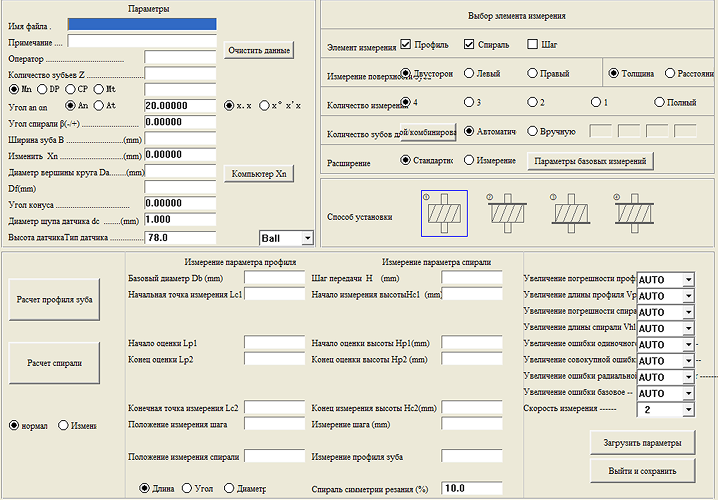This screenshot has width=718, height=500.
Task: Select measurement count 2
Action: point(532,102)
